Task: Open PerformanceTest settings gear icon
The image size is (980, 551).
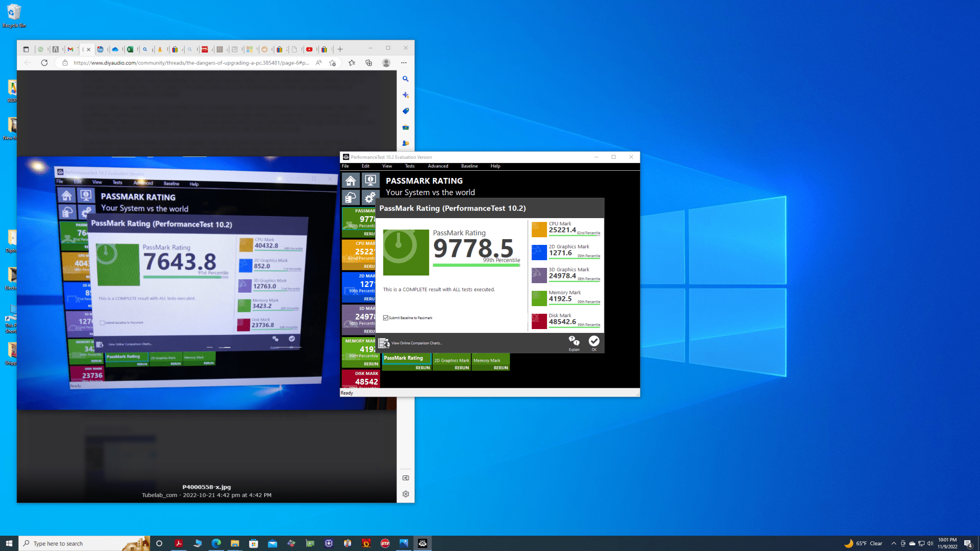Action: [x=370, y=198]
